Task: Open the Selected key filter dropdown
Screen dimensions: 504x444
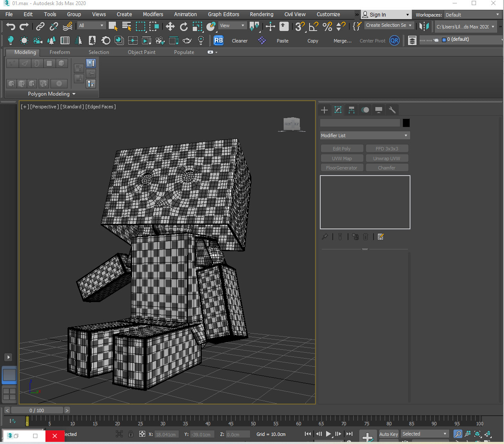Action: tap(425, 434)
